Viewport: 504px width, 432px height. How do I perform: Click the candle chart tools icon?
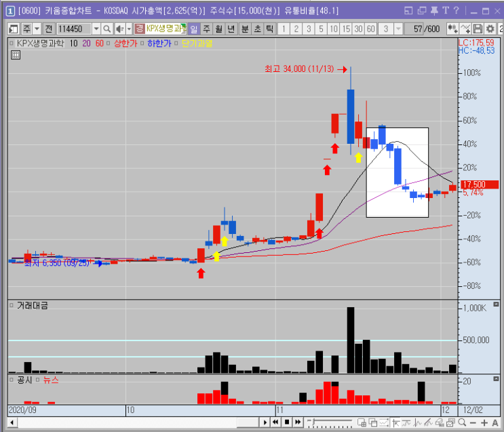(452, 29)
